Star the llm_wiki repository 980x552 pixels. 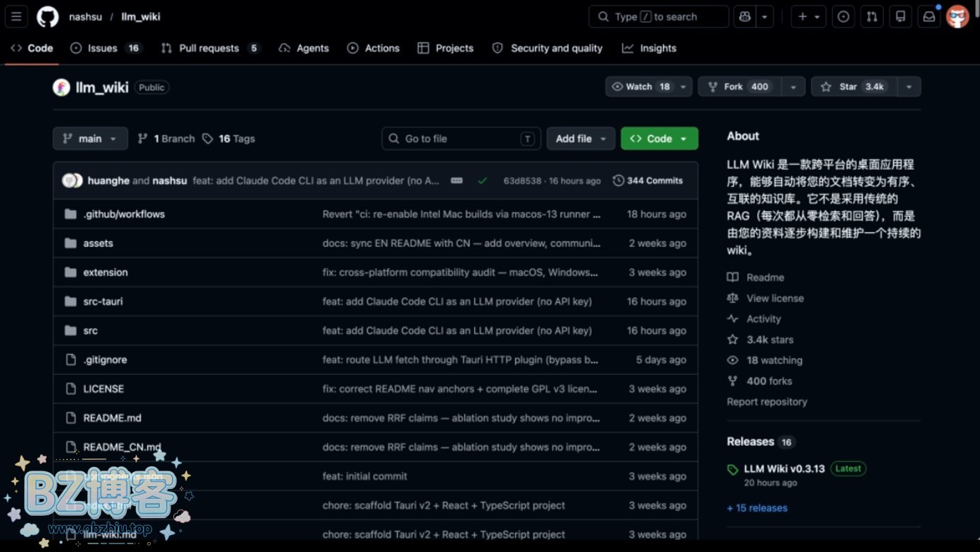pos(855,86)
